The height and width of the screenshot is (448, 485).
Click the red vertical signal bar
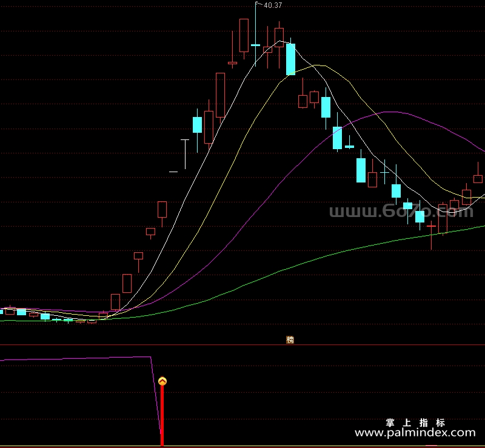point(162,415)
